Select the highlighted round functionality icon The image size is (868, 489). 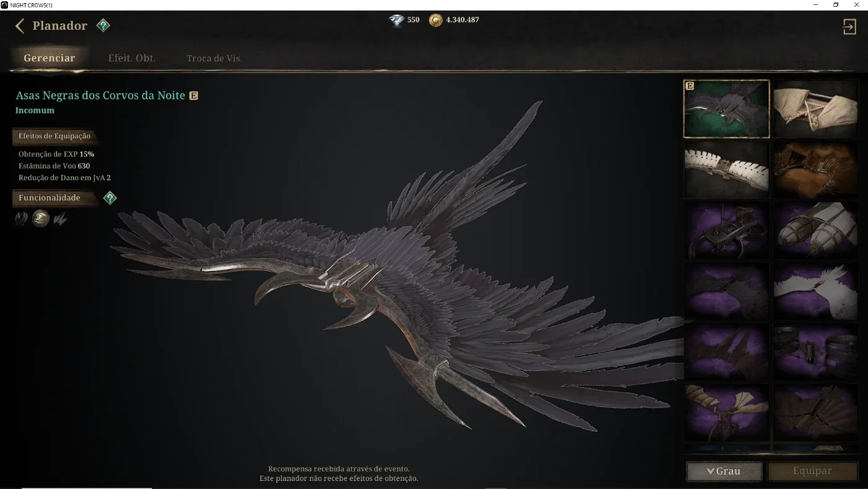41,218
